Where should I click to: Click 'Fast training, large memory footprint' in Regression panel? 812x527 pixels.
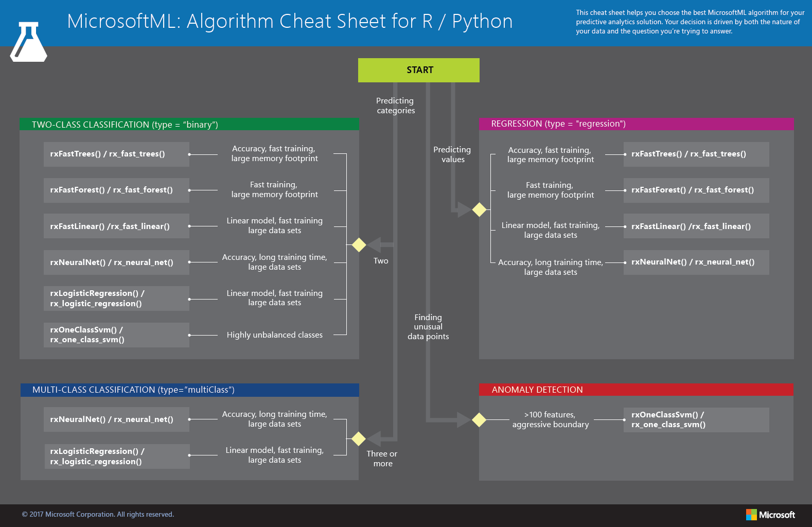click(550, 190)
